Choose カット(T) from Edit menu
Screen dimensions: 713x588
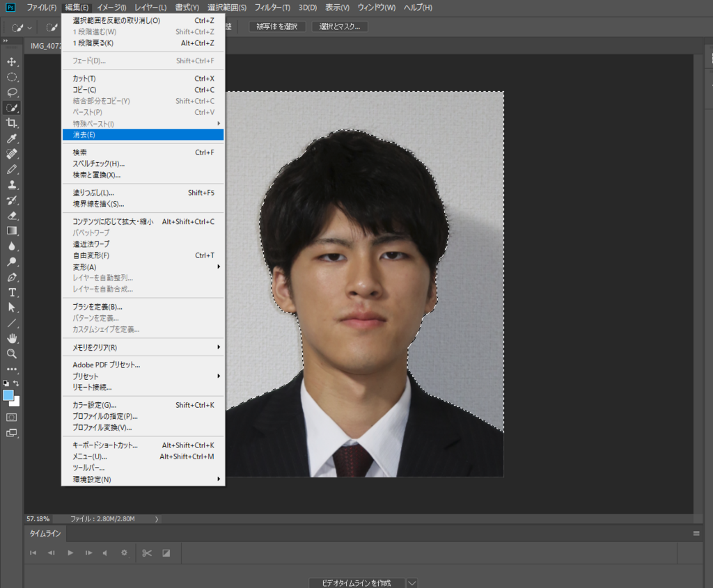coord(143,79)
